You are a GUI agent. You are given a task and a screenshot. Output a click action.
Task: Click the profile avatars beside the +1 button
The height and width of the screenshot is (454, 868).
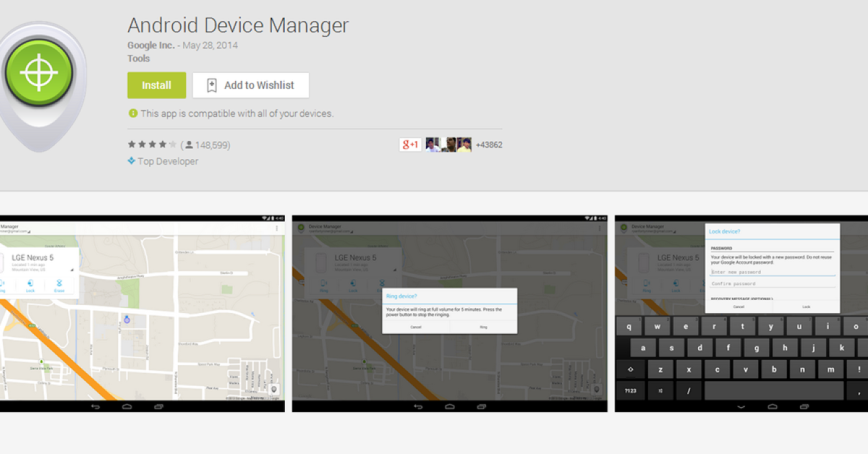(x=448, y=145)
